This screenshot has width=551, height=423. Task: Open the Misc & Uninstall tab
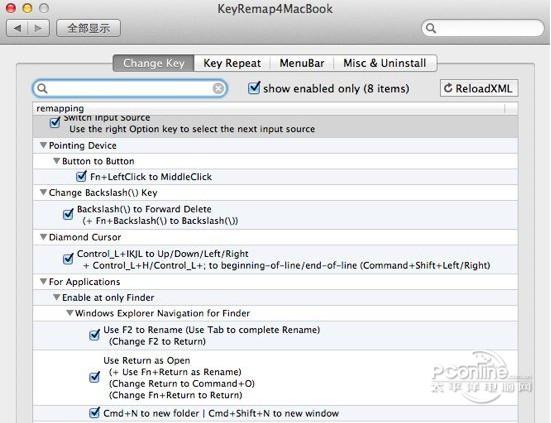click(385, 63)
